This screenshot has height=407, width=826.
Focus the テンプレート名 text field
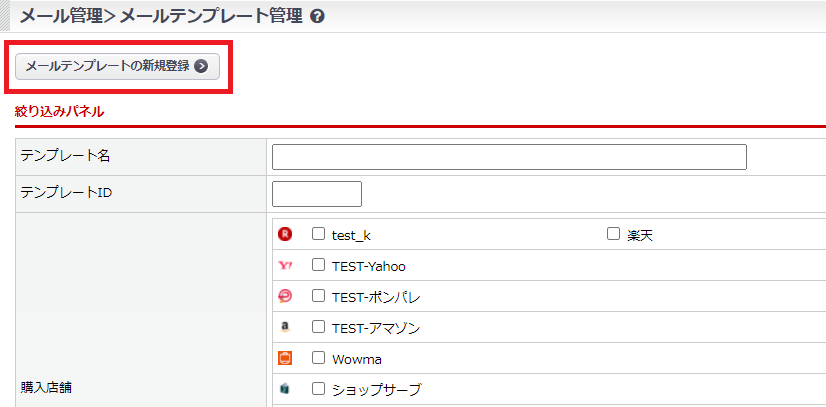coord(509,157)
